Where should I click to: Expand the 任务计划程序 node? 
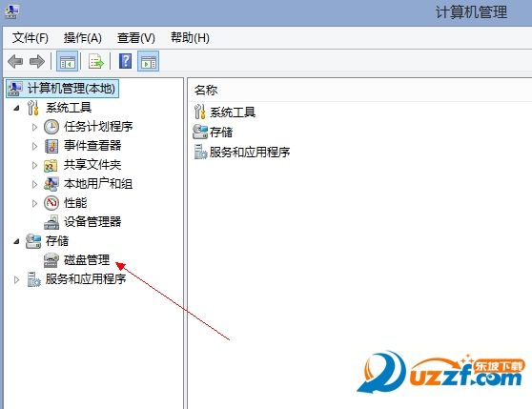click(34, 127)
